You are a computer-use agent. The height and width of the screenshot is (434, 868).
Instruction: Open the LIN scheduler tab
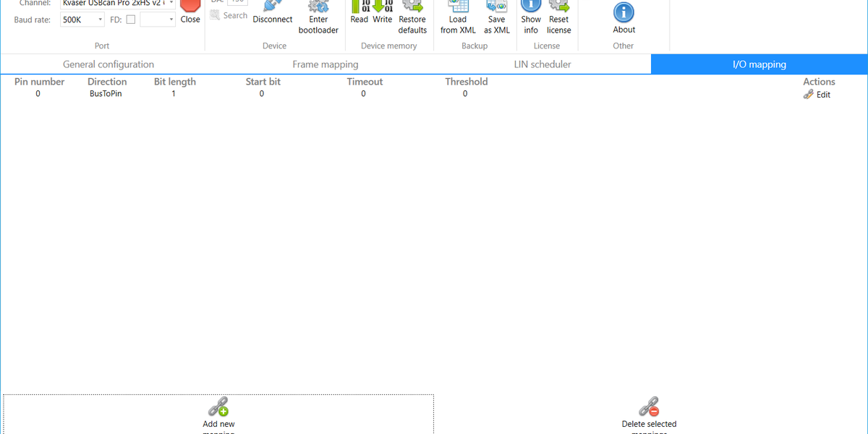[542, 64]
